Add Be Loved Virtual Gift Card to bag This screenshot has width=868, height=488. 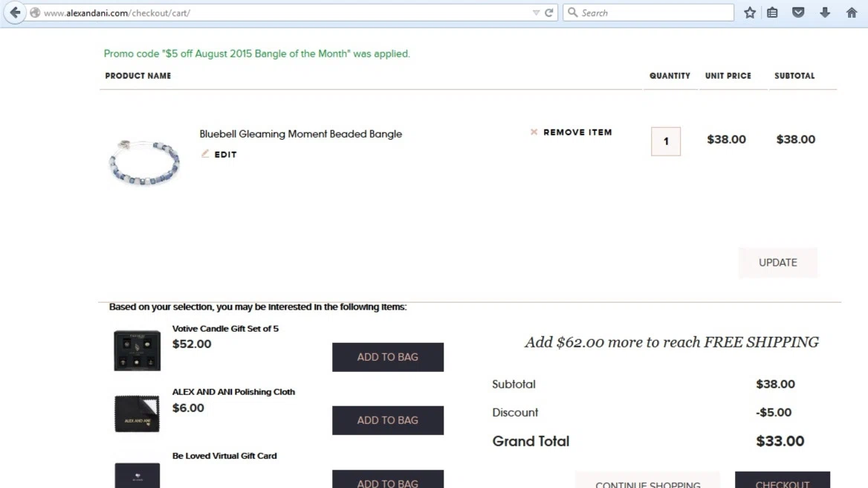387,480
